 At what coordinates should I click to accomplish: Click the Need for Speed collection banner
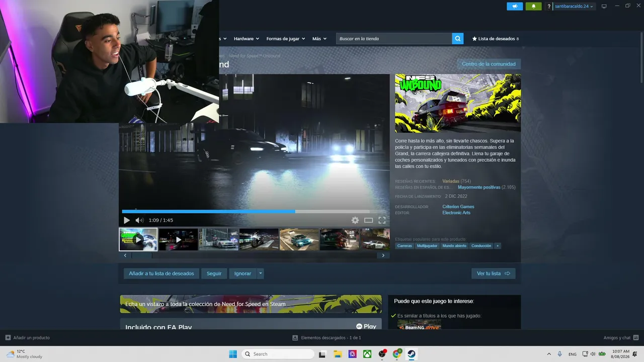coord(251,304)
